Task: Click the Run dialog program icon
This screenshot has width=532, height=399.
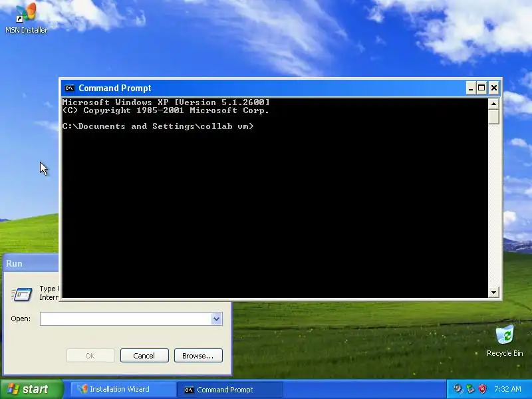Action: (x=22, y=294)
